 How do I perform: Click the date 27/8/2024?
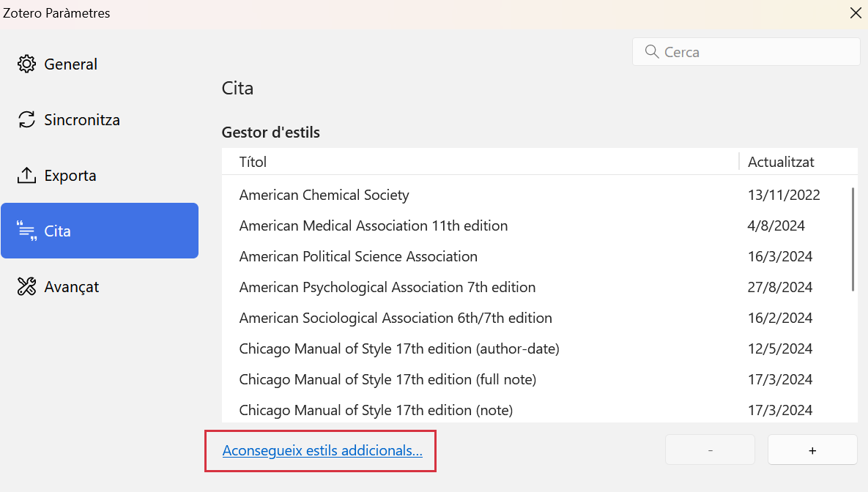[x=780, y=287]
